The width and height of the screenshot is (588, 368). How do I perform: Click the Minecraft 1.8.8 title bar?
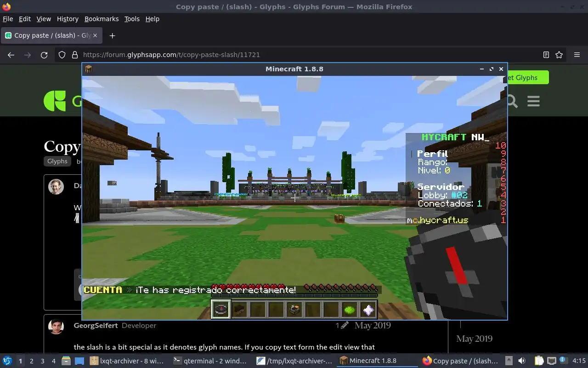point(294,69)
